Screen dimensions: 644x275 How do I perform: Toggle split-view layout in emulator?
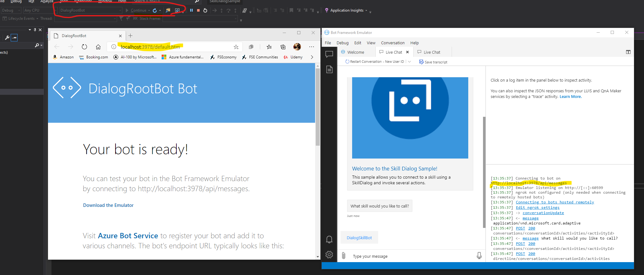pos(628,52)
